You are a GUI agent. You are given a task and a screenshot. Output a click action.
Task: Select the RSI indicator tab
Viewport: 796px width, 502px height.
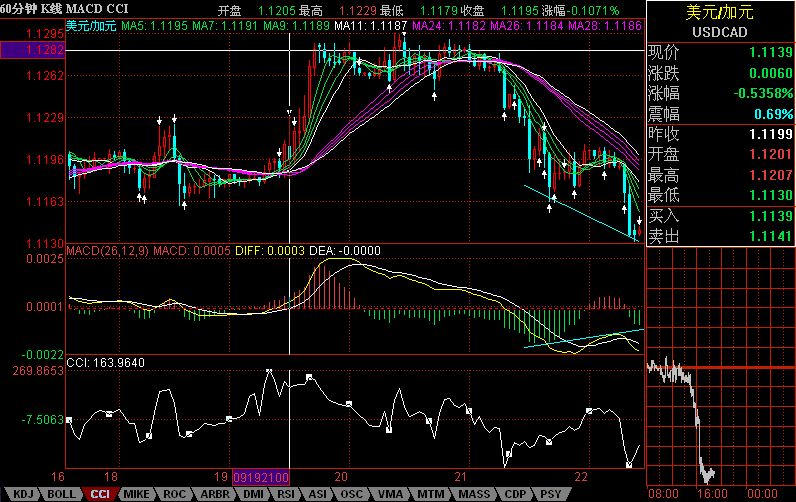click(x=286, y=494)
